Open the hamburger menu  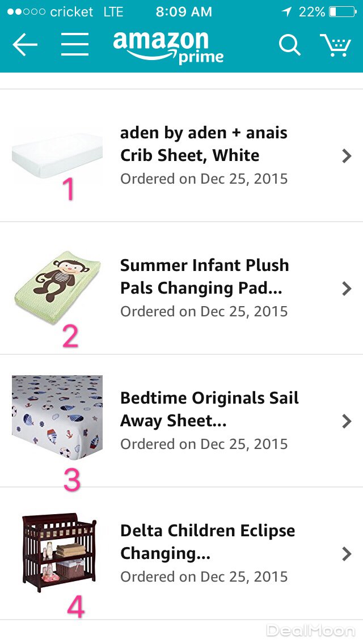point(75,44)
